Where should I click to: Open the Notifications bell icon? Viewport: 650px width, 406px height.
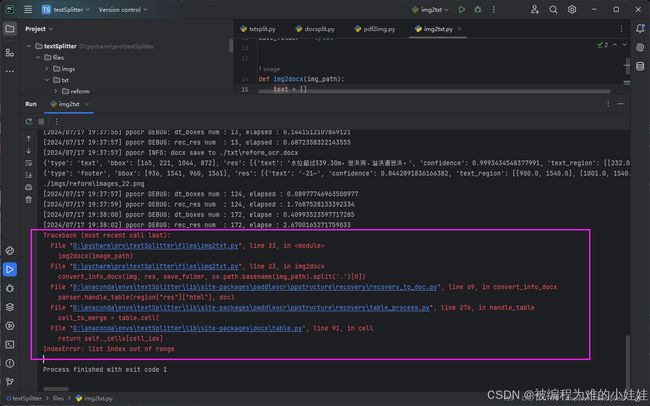pos(640,29)
